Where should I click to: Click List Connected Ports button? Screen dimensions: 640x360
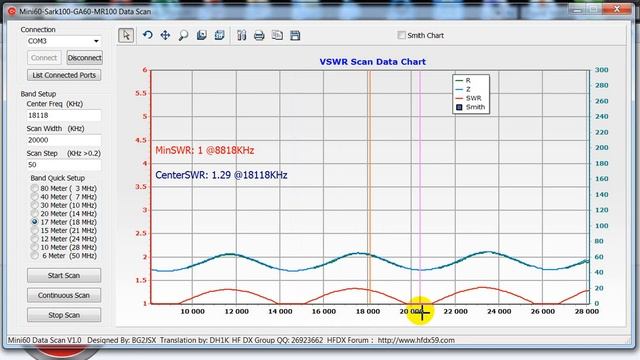tap(64, 75)
